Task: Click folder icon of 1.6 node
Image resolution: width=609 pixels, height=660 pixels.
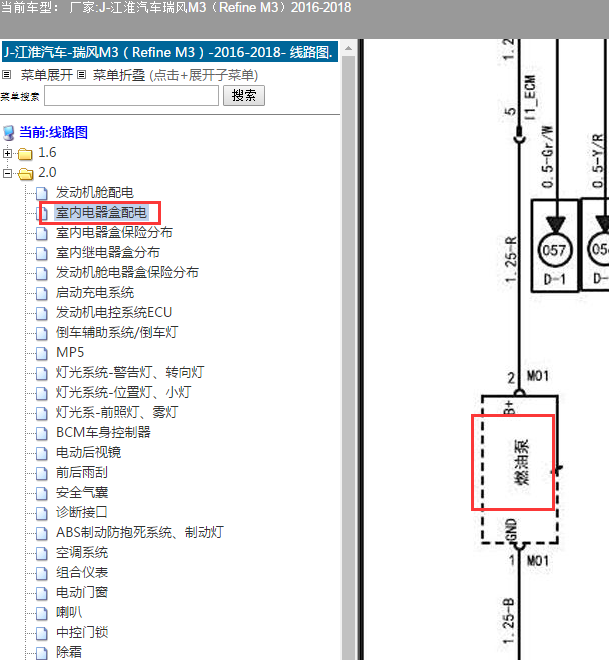Action: coord(25,154)
